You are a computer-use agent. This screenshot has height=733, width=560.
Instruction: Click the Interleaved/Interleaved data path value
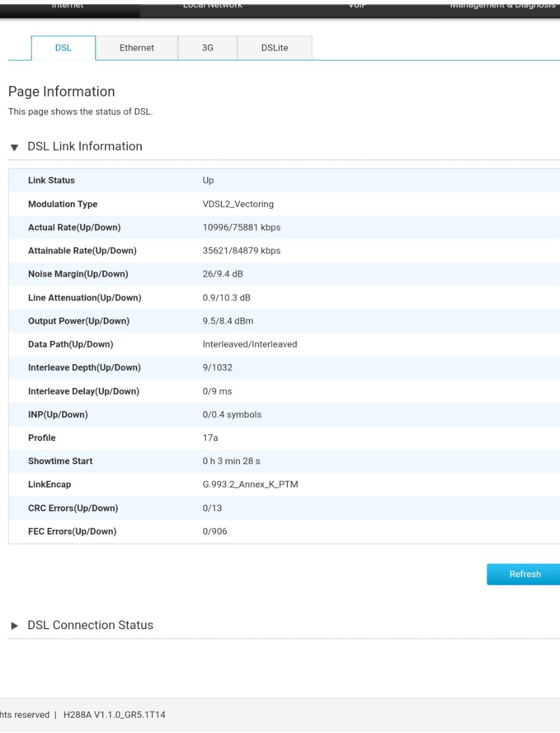click(250, 345)
